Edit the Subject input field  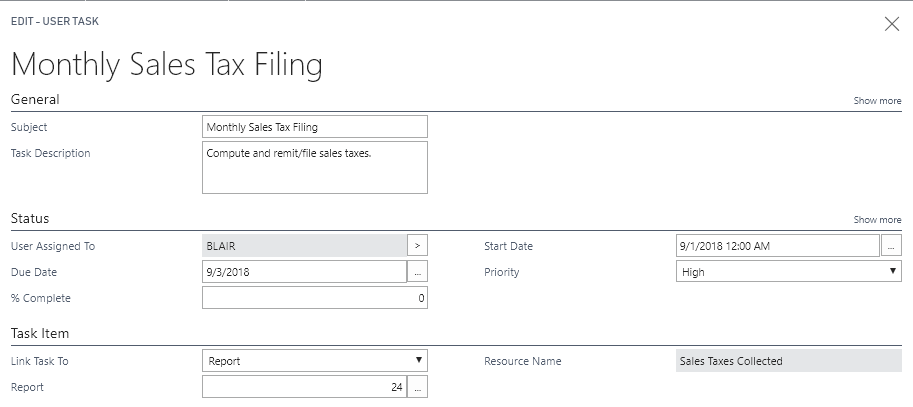(314, 127)
